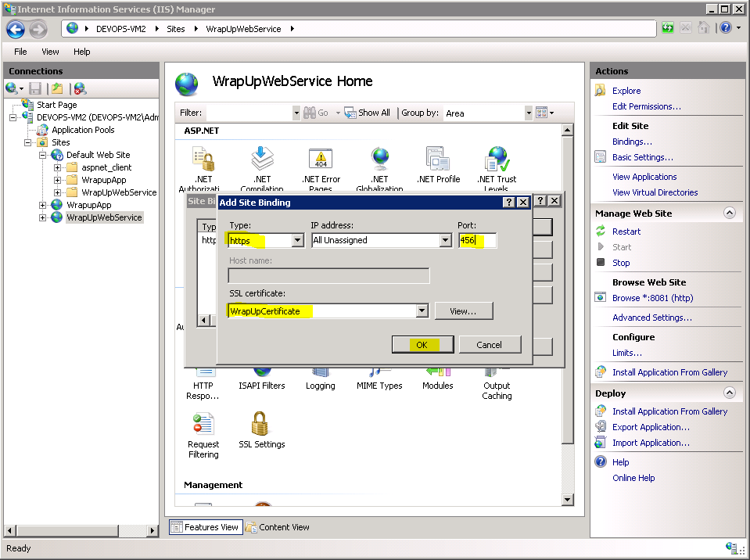Viewport: 750px width, 560px height.
Task: Click the View... certificate button
Action: pos(462,311)
